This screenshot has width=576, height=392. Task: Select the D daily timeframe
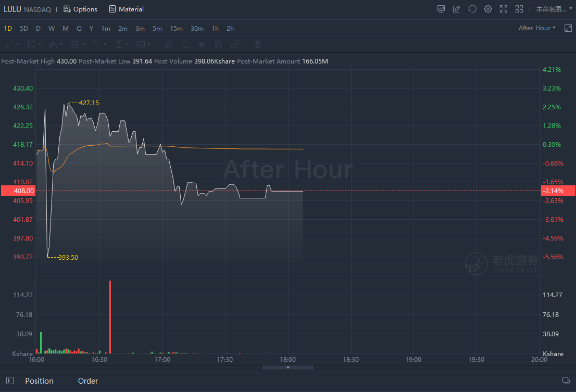[x=38, y=28]
